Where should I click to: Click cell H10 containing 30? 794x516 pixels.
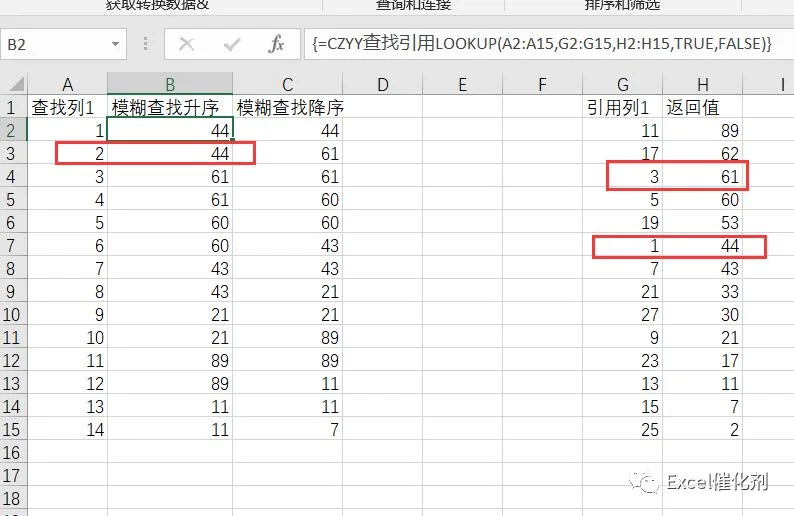pos(702,314)
